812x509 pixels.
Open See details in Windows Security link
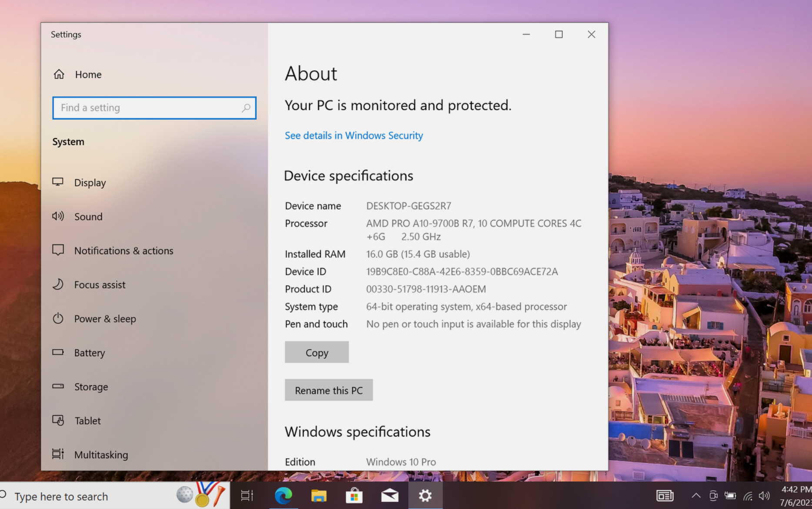point(353,136)
